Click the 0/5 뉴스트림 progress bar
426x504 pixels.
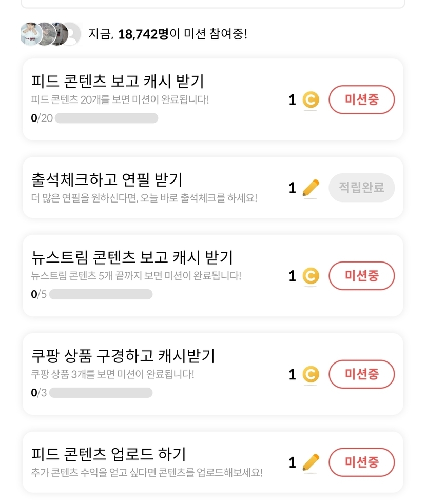tap(101, 294)
